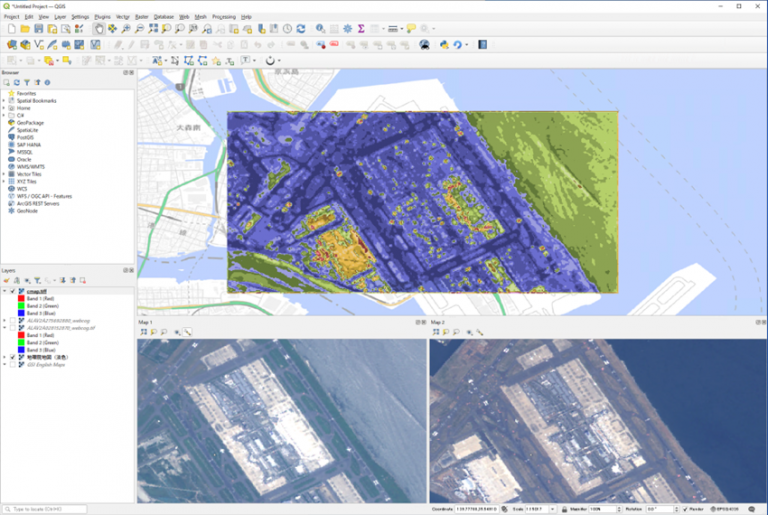Collapse the ALAV2 webcog.tif layer tree
Viewport: 768px width, 515px height.
coord(4,328)
